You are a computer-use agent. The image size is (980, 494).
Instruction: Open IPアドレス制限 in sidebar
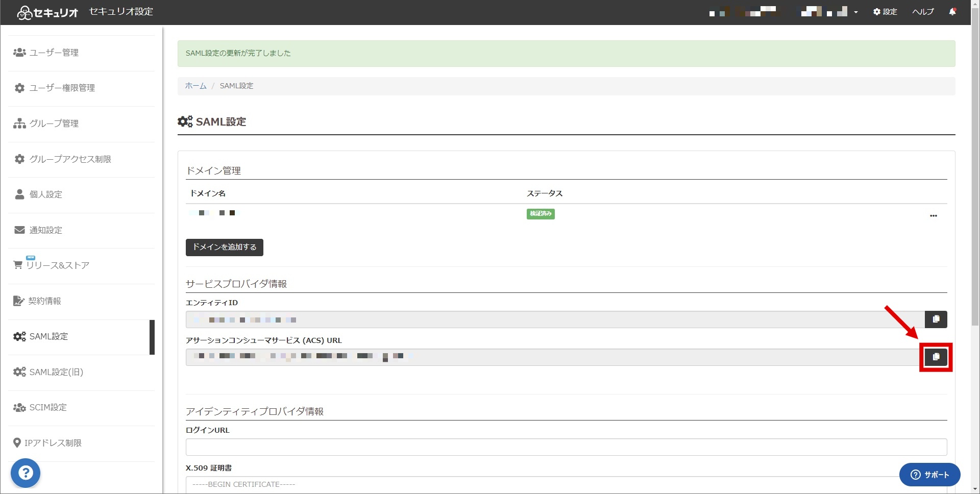(x=82, y=443)
